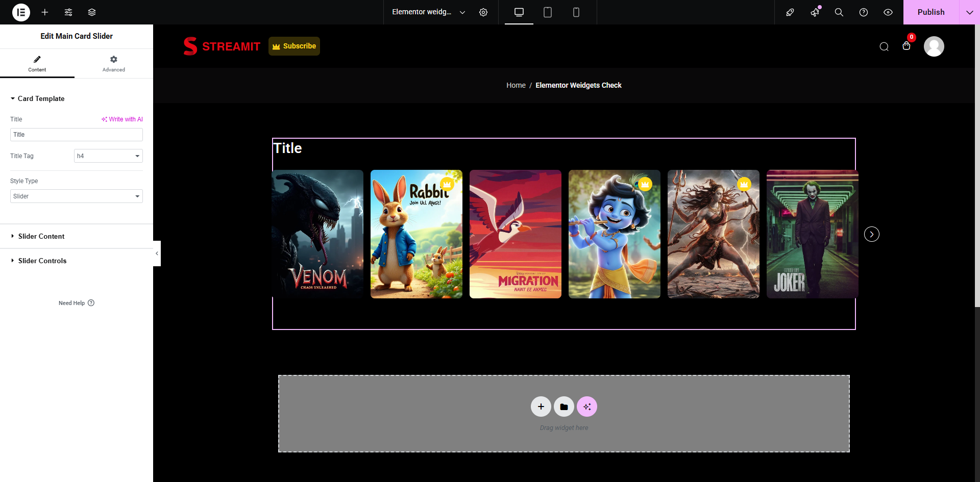The image size is (980, 482).
Task: Click the crown badge on Krishna poster
Action: tap(645, 184)
